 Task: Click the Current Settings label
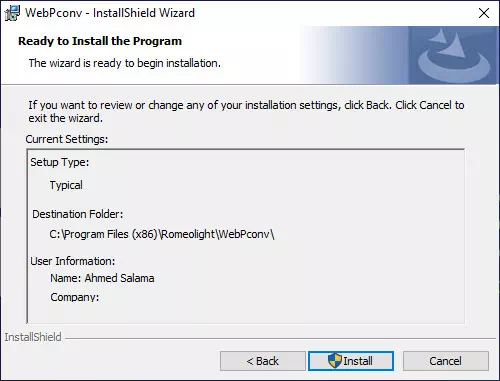tap(67, 139)
